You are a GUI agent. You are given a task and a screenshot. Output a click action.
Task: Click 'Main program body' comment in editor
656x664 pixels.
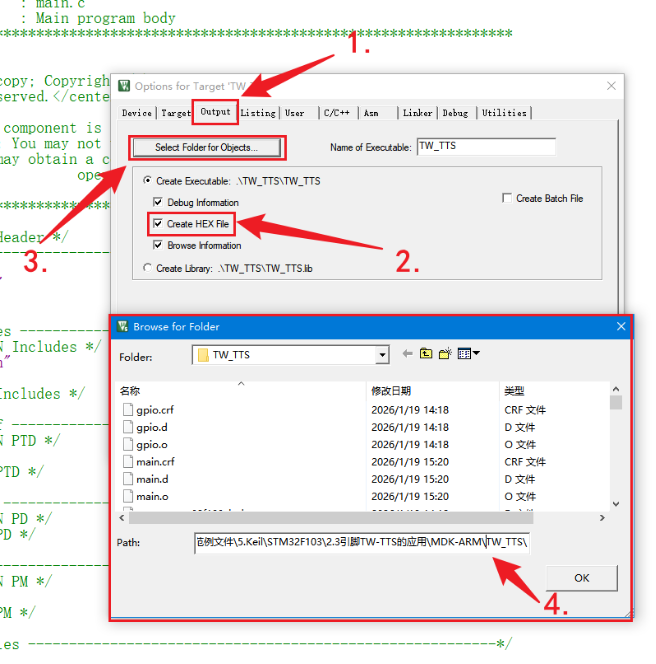(x=105, y=18)
